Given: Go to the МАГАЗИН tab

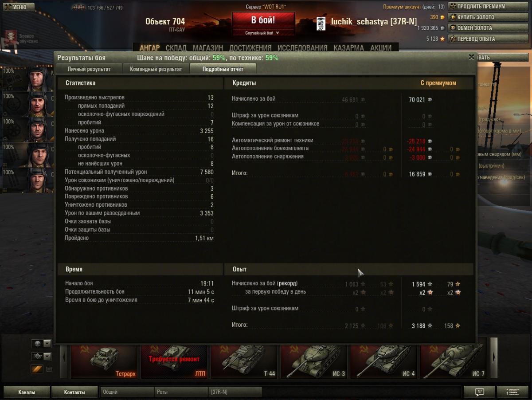Looking at the screenshot, I should [208, 48].
